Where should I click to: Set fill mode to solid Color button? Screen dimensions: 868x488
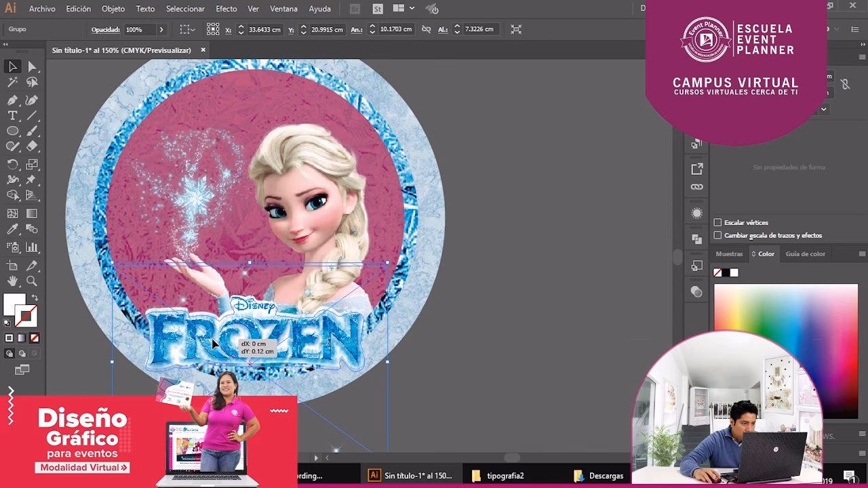click(x=9, y=338)
